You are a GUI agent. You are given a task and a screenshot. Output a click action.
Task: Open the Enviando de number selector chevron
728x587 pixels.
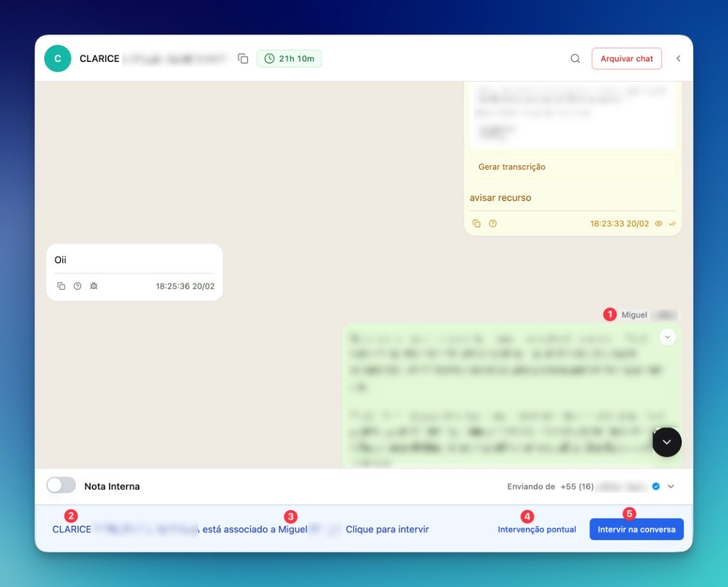click(669, 487)
